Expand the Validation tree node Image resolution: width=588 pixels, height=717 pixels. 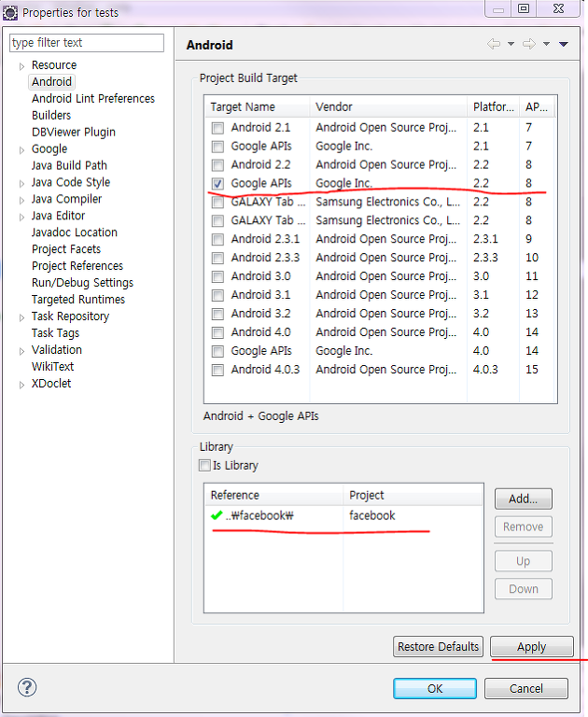click(x=21, y=351)
